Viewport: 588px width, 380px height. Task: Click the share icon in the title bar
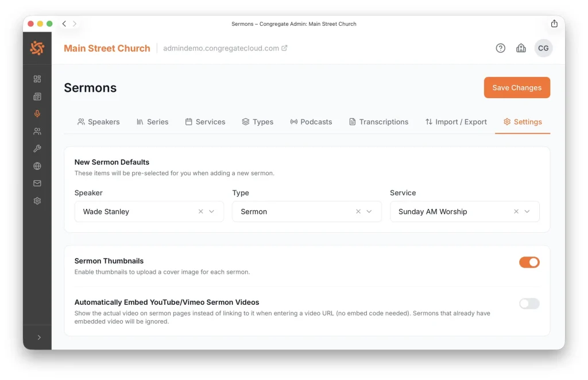click(554, 24)
